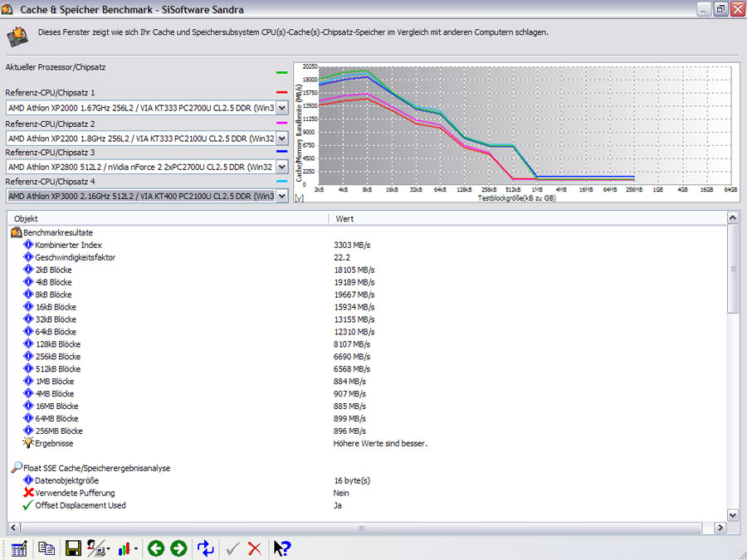Select the 4kB Blöcke row

(367, 282)
